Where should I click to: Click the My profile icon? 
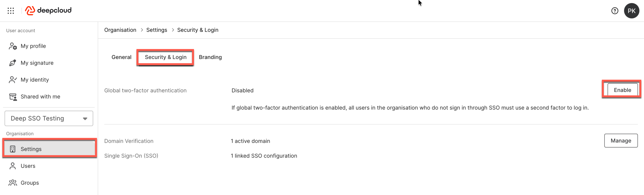coord(13,46)
